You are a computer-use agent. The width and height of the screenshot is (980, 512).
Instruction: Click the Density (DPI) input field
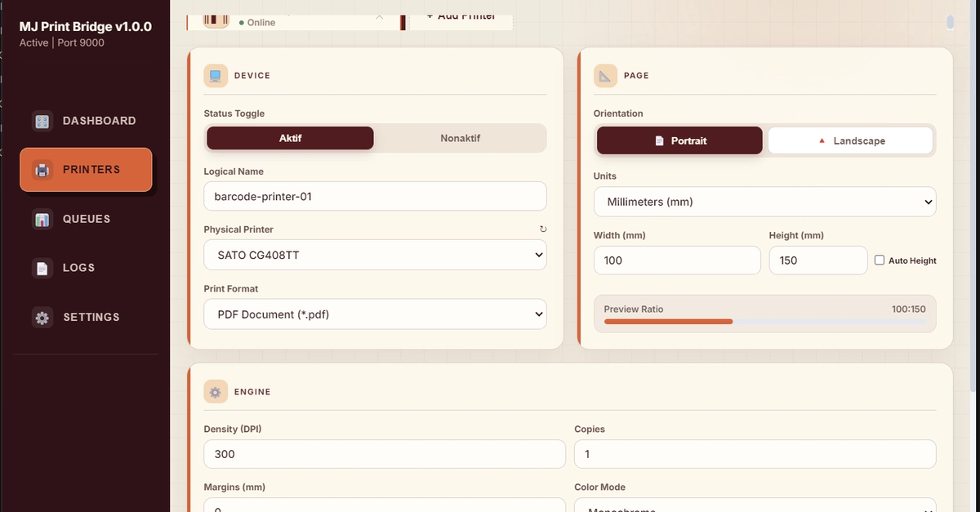pyautogui.click(x=385, y=454)
